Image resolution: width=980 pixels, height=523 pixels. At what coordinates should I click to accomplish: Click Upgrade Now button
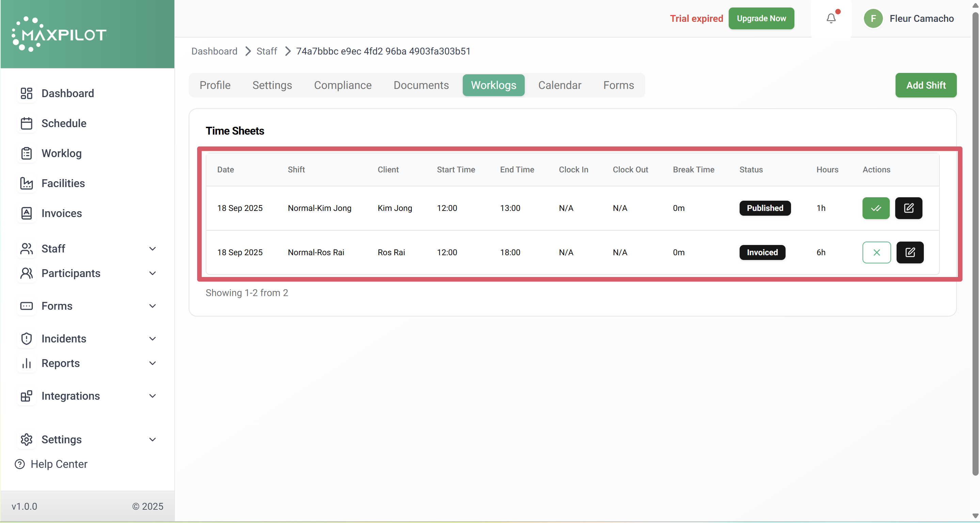pyautogui.click(x=761, y=18)
